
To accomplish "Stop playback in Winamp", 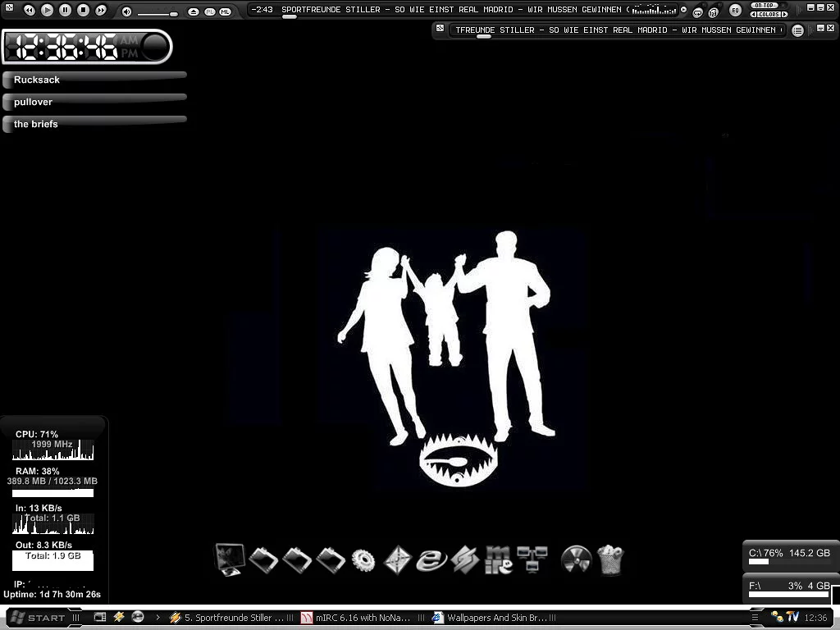I will (x=83, y=11).
